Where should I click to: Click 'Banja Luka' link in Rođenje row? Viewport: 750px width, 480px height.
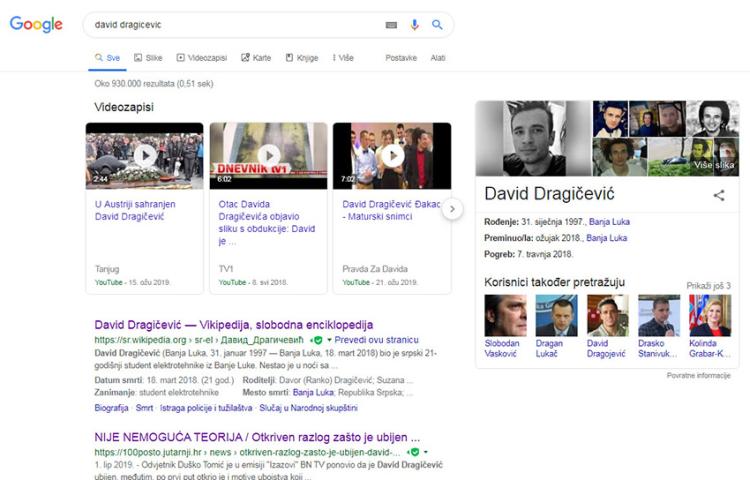tap(609, 222)
